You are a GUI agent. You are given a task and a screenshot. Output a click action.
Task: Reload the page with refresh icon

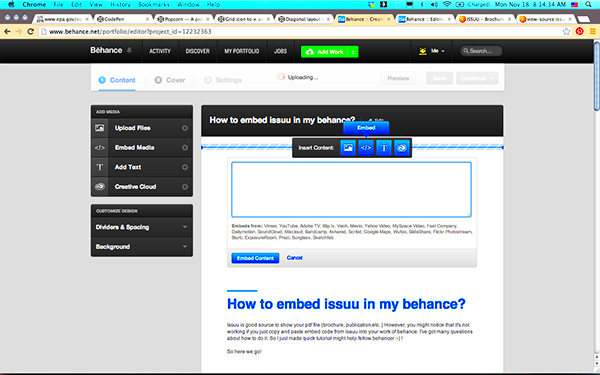[x=31, y=31]
